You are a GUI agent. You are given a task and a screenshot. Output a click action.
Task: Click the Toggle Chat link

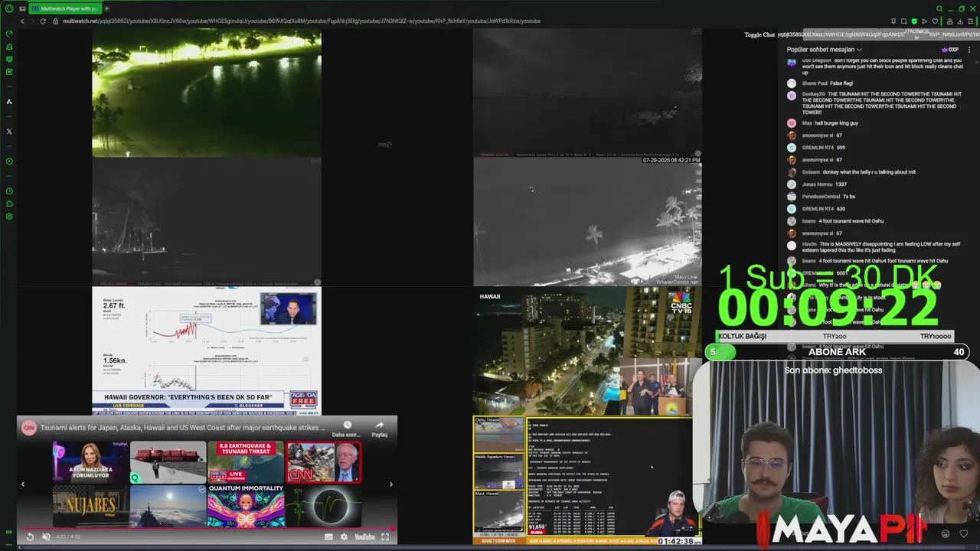759,34
